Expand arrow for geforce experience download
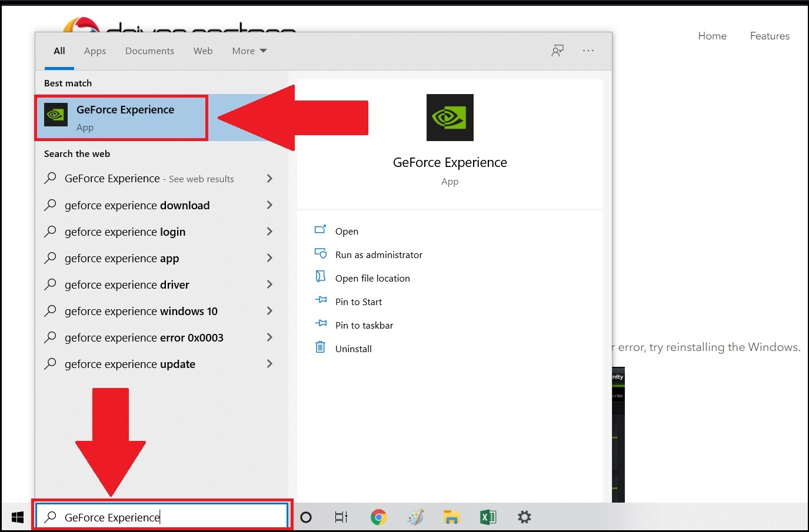Screen dimensions: 809x532 [269, 205]
